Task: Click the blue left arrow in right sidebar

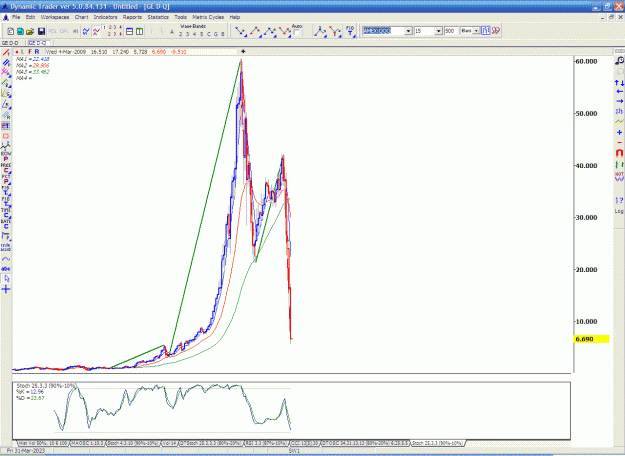Action: pos(619,91)
